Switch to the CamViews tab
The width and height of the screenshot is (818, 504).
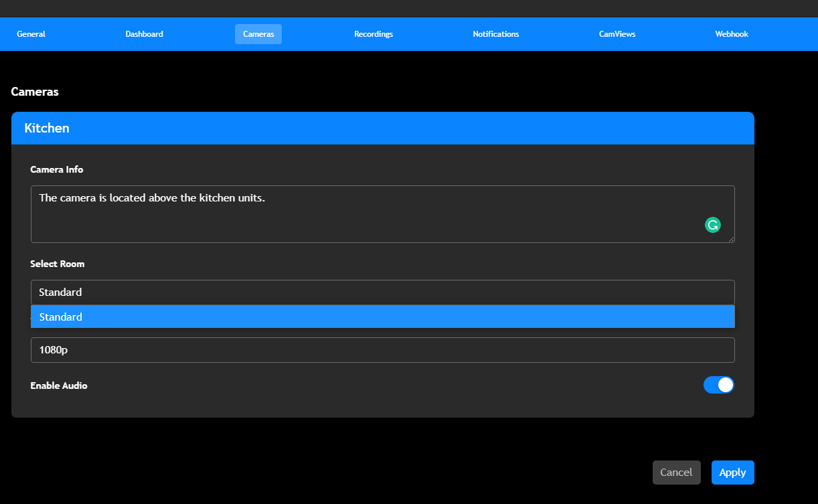[617, 33]
